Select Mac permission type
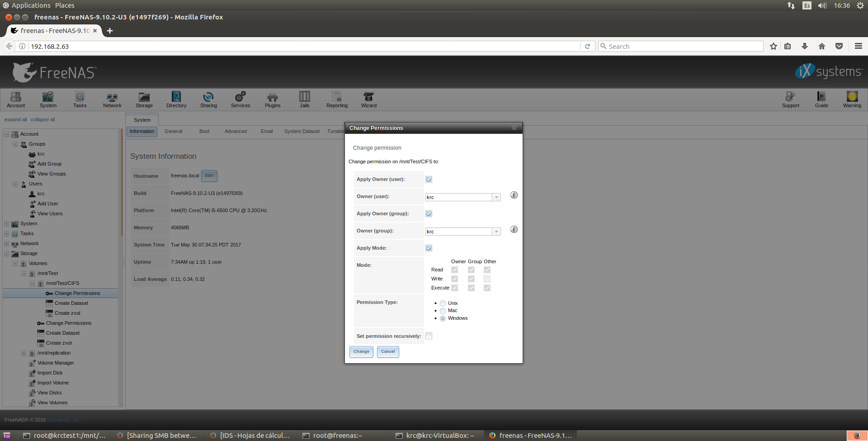The width and height of the screenshot is (868, 441). [443, 311]
